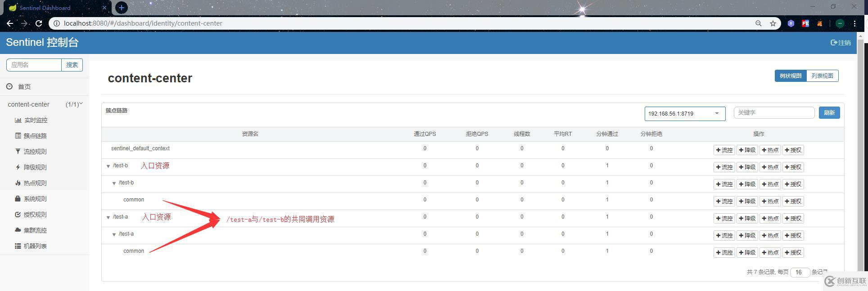868x291 pixels.
Task: Add 授权 rule for sentinel_default_context
Action: point(793,150)
